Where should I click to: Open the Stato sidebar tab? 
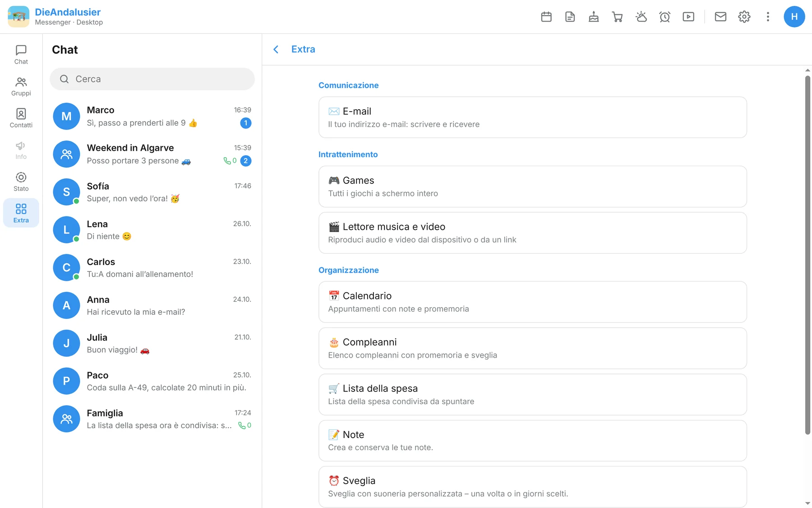coord(21,182)
